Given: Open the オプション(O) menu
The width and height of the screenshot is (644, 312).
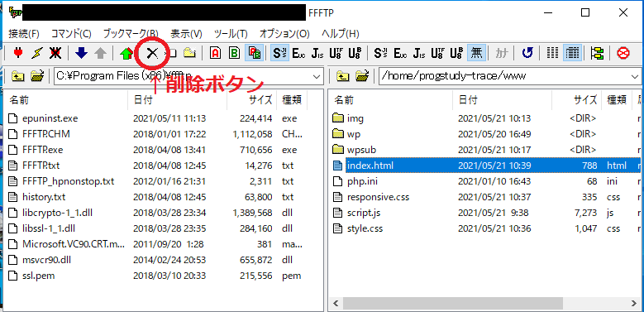Looking at the screenshot, I should (x=284, y=34).
